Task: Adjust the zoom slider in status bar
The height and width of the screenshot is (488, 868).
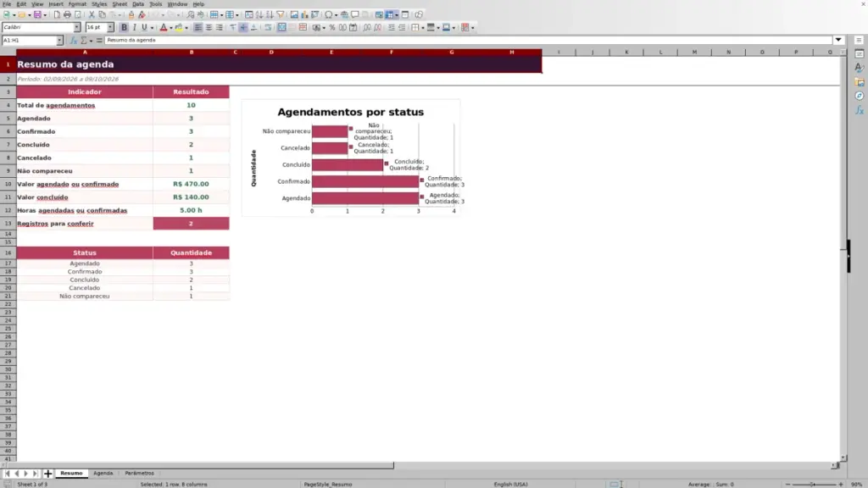Action: click(x=813, y=485)
